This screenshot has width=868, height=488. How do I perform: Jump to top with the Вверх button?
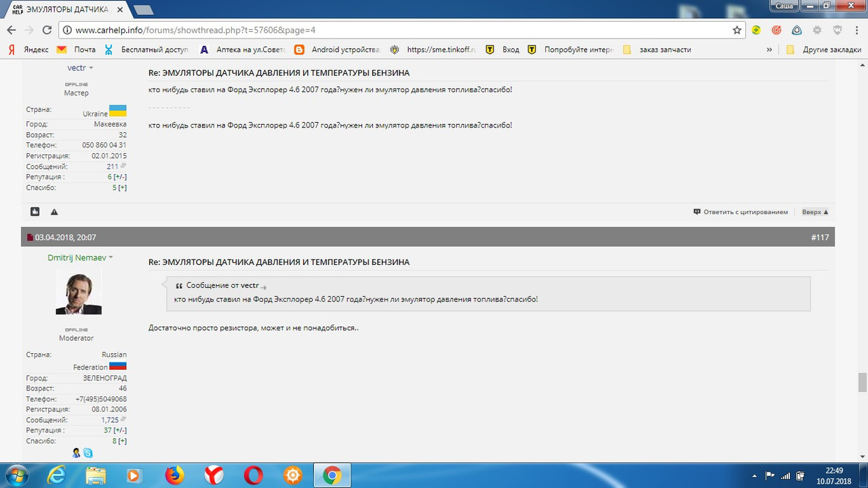click(x=815, y=212)
